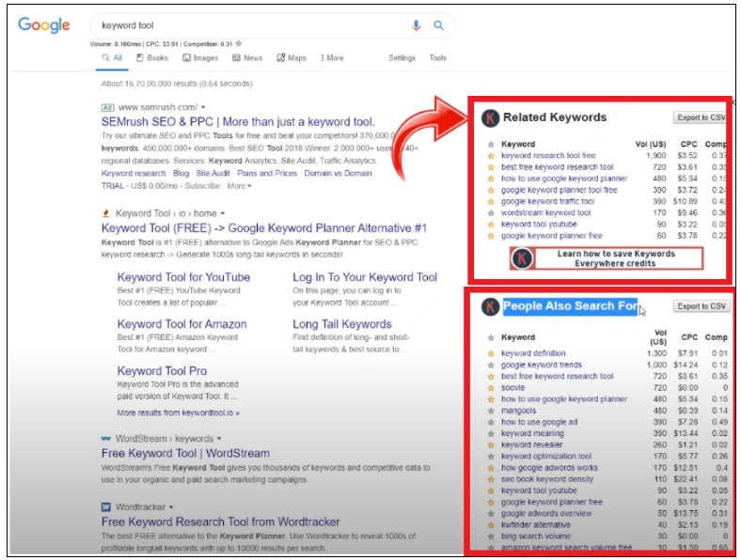741x560 pixels.
Task: Click the 'About 16,70,00,000 results' text
Action: tap(177, 84)
